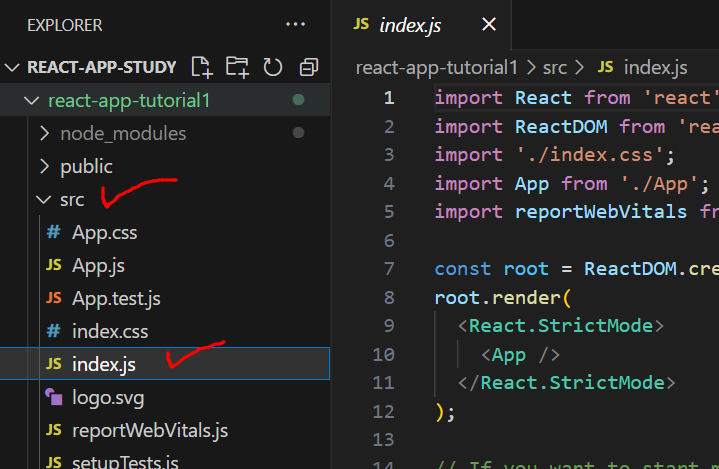Click the EXPLORER panel title
The image size is (719, 469).
65,25
